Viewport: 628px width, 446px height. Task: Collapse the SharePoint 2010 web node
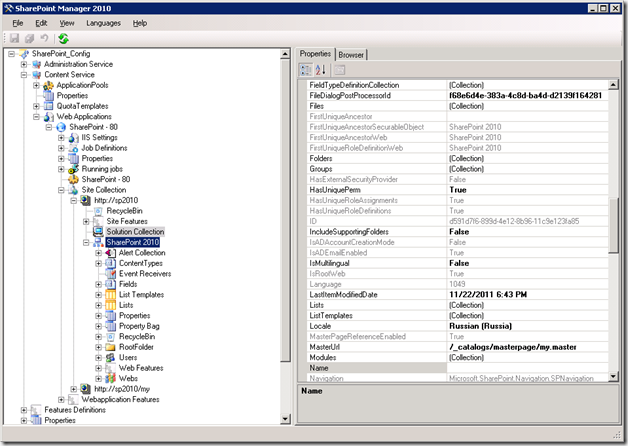(86, 243)
